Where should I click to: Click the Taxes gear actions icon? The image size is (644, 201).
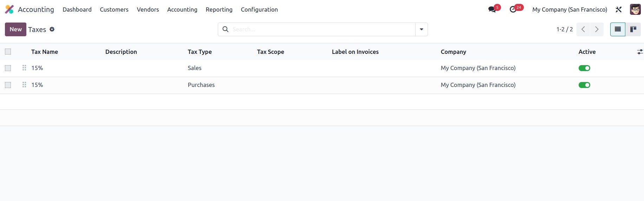point(52,29)
